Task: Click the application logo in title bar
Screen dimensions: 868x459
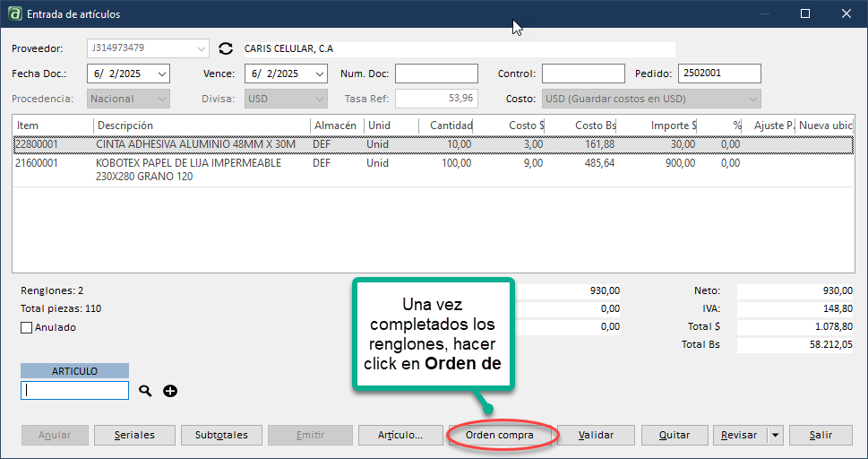Action: pyautogui.click(x=13, y=13)
